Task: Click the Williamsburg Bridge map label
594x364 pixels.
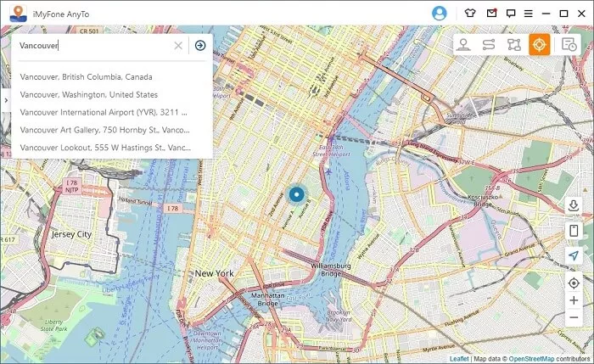Action: click(330, 270)
